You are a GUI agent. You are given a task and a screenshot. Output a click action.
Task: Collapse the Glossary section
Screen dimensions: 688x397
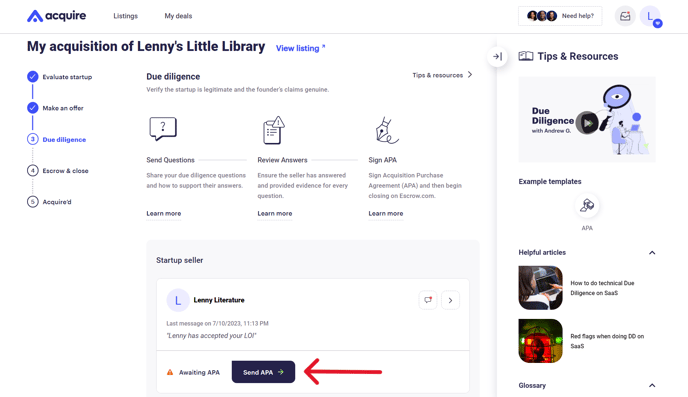[652, 386]
